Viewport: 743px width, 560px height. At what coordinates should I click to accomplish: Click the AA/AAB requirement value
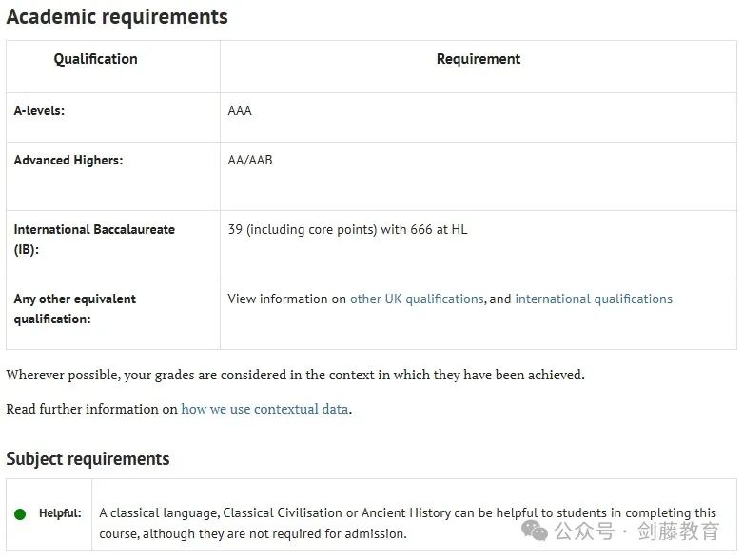click(x=250, y=160)
